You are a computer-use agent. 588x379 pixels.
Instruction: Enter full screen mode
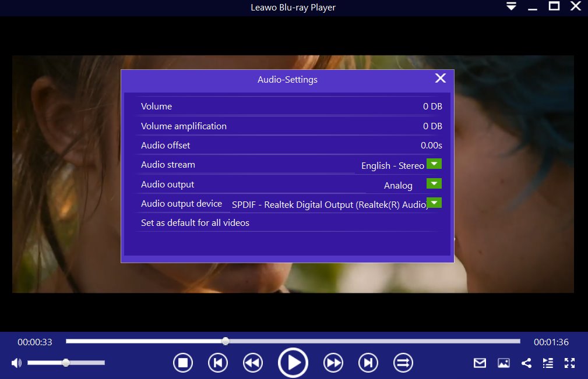[x=569, y=363]
